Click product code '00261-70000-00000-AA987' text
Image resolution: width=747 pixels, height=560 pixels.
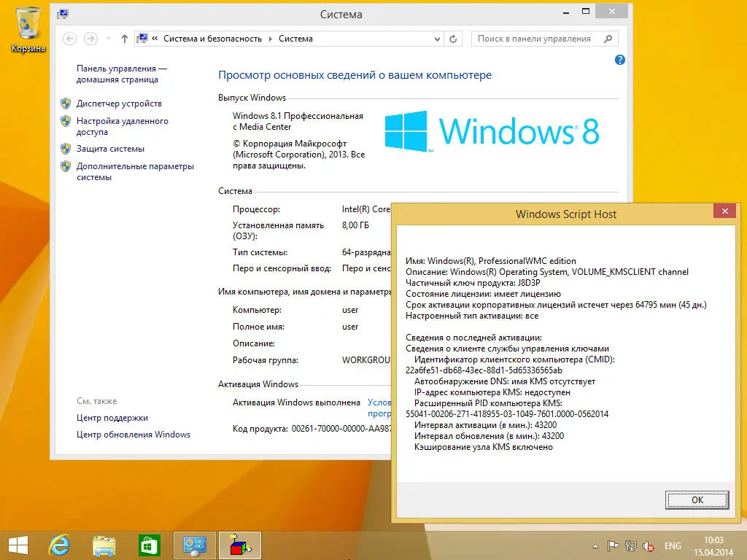pos(341,429)
